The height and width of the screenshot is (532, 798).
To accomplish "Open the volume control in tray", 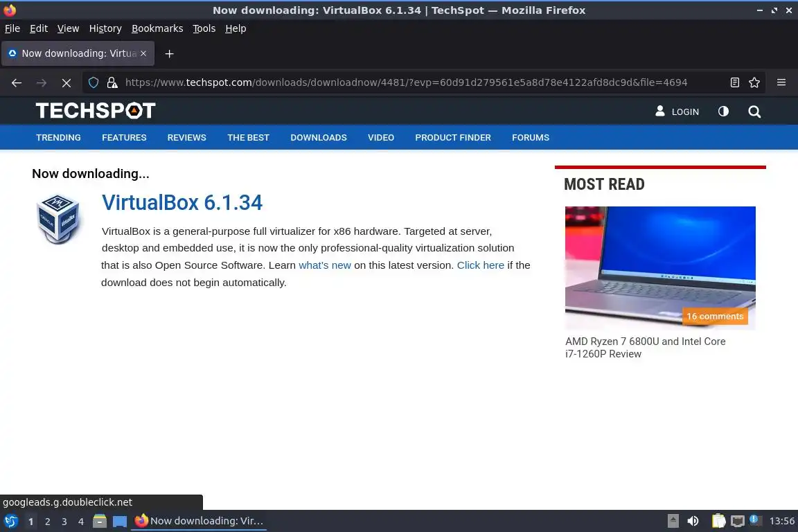I will 693,521.
